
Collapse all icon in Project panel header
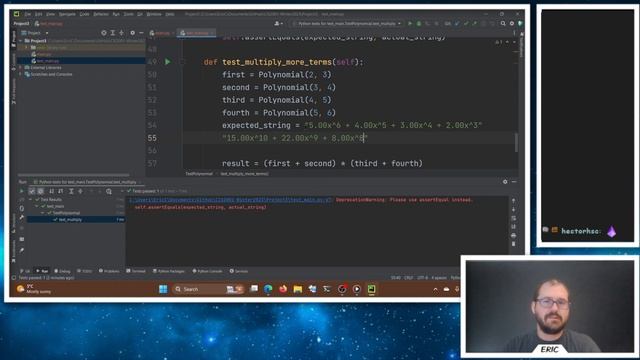(121, 33)
